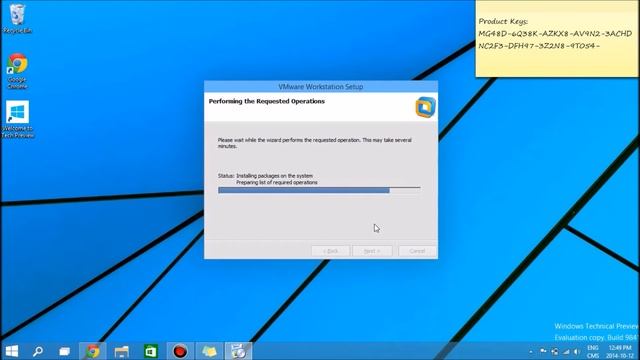Viewport: 640px width, 360px height.
Task: Click the key starting NC2F3 on sticky note
Action: coord(539,46)
